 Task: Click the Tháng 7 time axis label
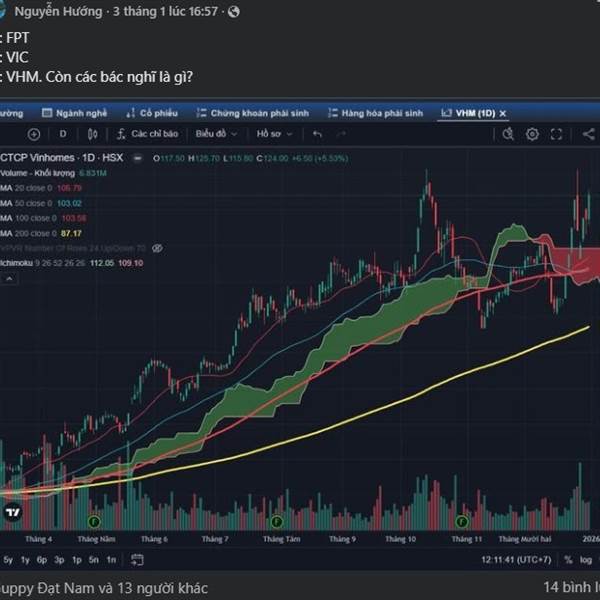coord(215,539)
